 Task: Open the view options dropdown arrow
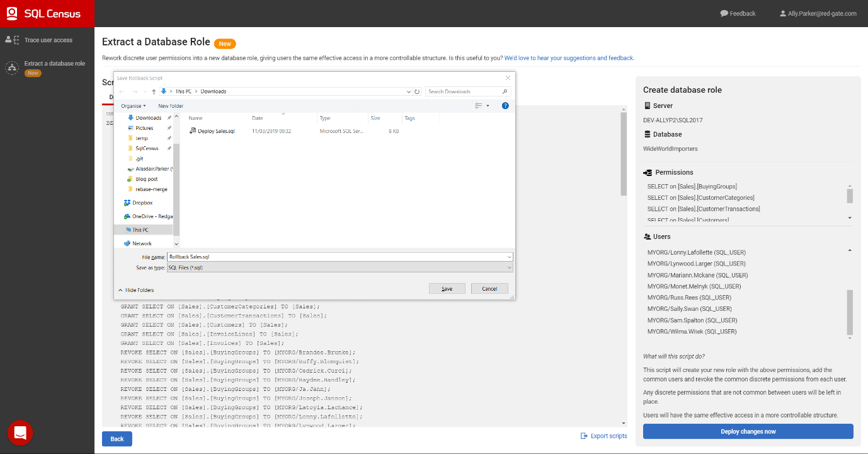pos(488,106)
